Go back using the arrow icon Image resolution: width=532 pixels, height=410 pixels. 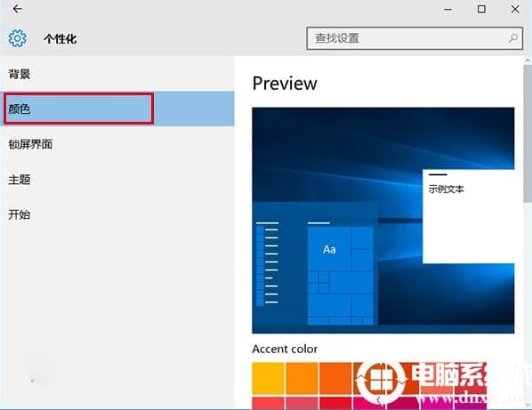pos(17,9)
